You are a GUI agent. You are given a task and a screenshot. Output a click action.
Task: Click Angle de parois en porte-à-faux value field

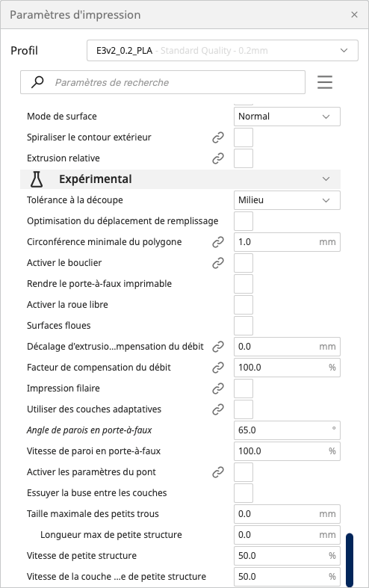tap(287, 430)
